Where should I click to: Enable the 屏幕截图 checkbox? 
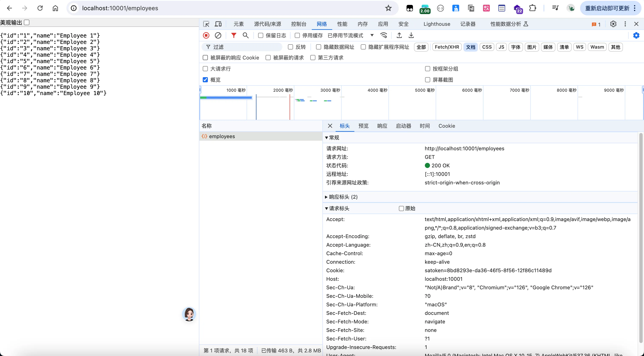pyautogui.click(x=427, y=80)
